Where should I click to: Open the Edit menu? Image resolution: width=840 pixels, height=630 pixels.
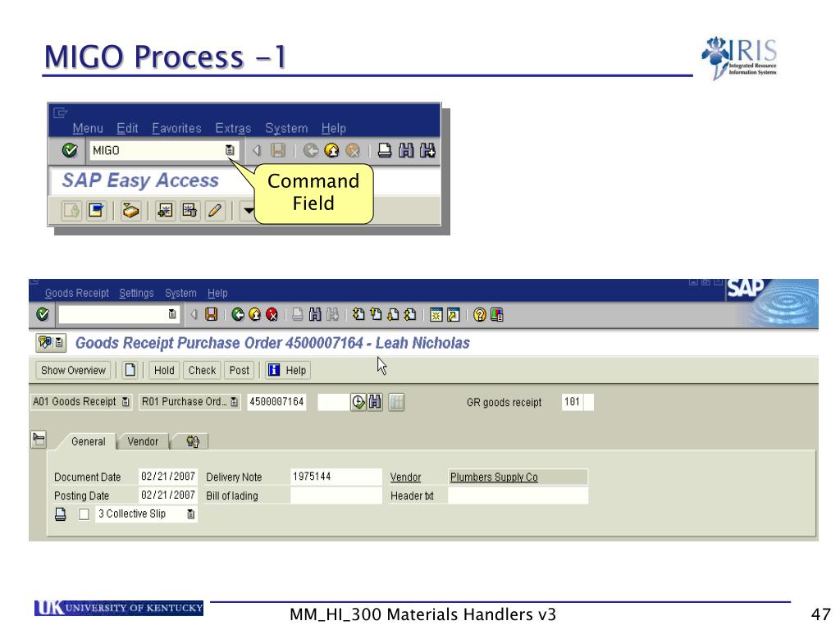(x=127, y=129)
